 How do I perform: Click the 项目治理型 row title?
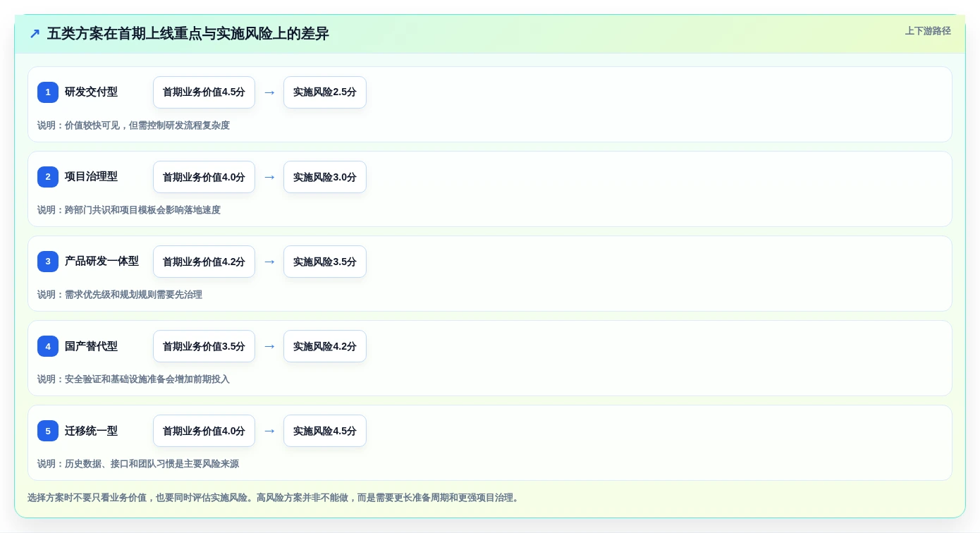click(92, 177)
